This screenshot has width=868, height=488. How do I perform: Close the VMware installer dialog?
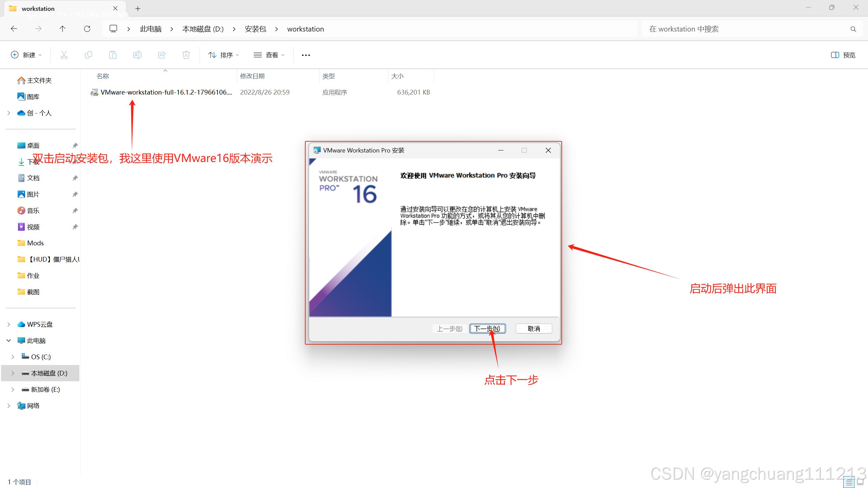click(548, 150)
